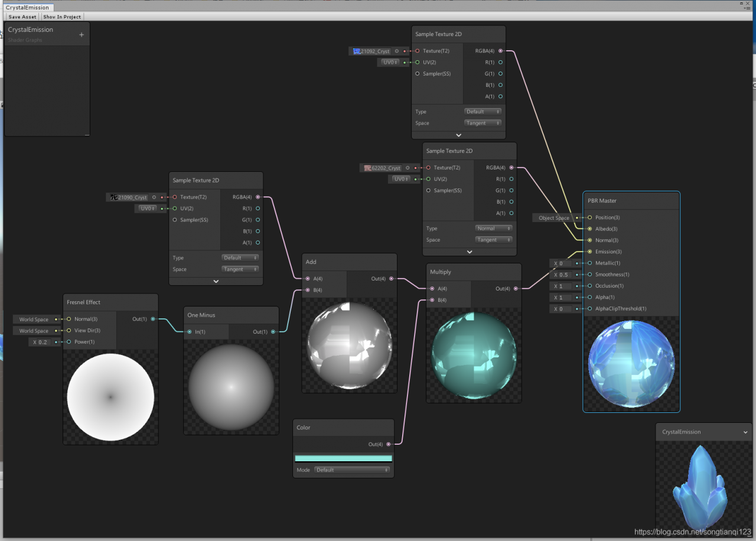Click the One Minus preview sphere
This screenshot has height=541, width=756.
(x=231, y=387)
